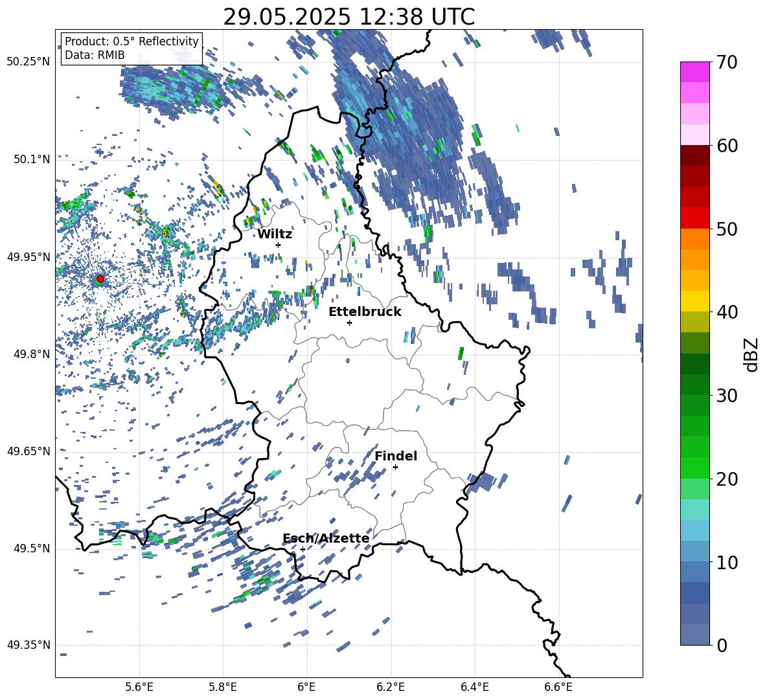Click the yellow colorbar segment at 40
Image resolution: width=767 pixels, height=700 pixels.
coord(694,301)
